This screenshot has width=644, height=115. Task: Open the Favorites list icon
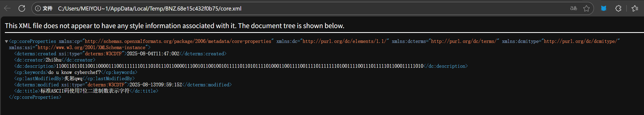point(635,8)
